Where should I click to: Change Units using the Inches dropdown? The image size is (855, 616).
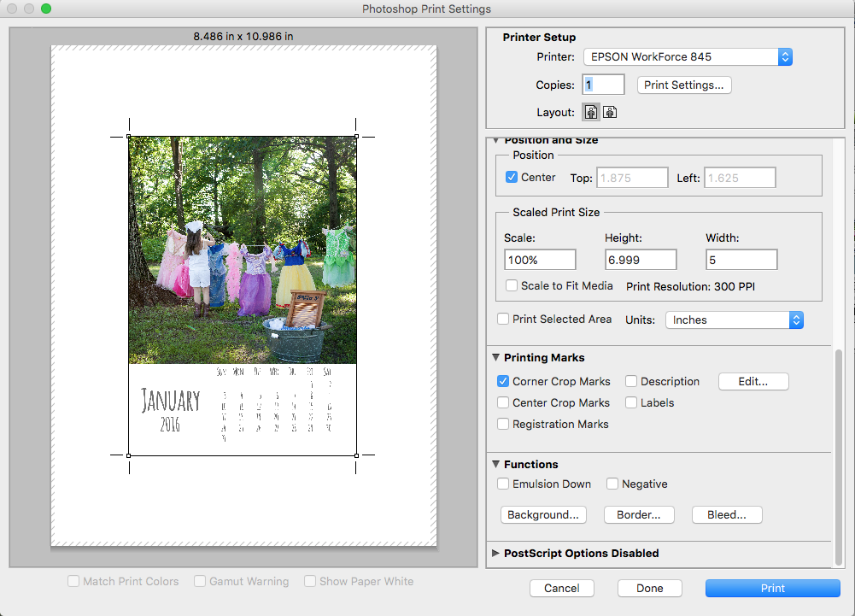[x=735, y=320]
